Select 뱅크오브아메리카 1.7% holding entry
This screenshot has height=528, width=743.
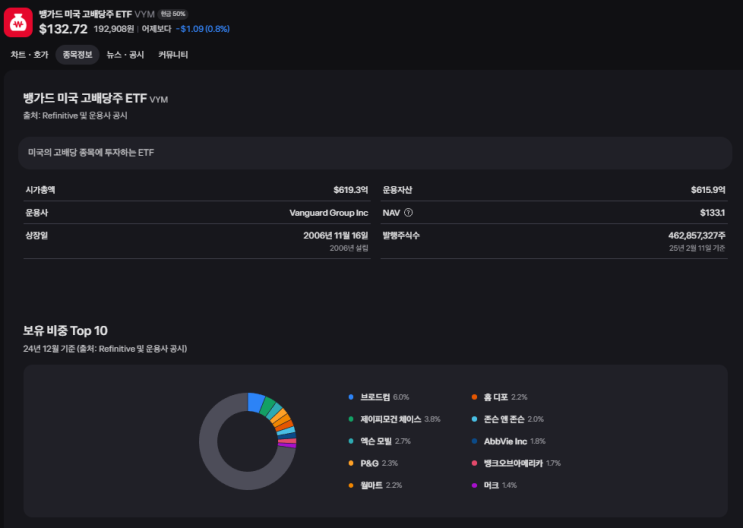[516, 463]
